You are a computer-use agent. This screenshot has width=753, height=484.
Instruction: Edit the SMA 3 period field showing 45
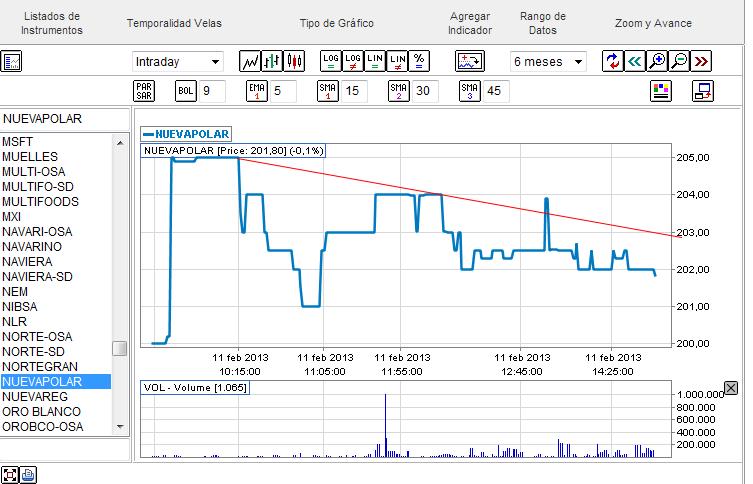click(x=496, y=91)
